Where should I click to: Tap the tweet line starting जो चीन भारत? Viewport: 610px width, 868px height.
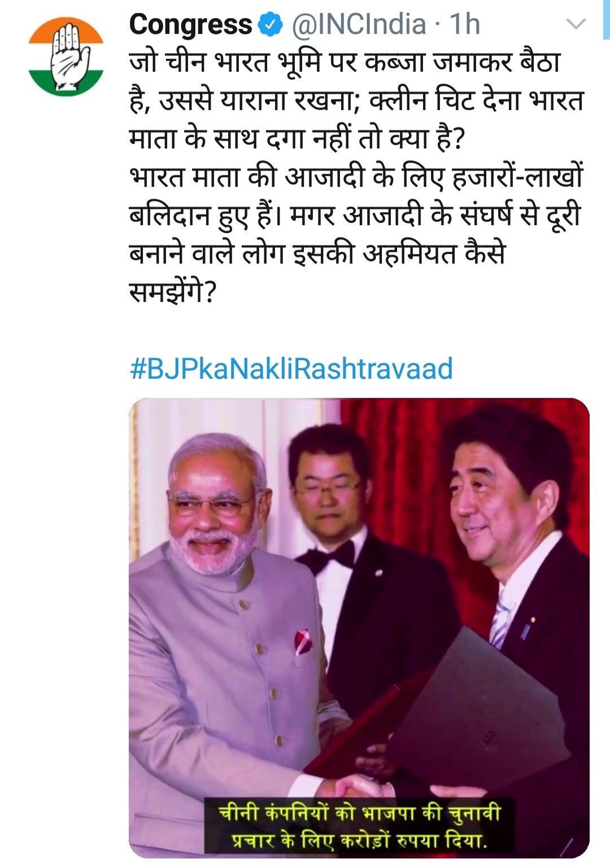[345, 62]
